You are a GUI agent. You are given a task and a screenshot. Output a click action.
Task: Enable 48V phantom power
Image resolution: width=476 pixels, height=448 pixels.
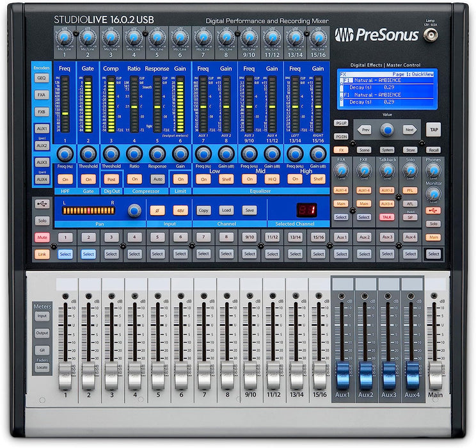[x=180, y=210]
